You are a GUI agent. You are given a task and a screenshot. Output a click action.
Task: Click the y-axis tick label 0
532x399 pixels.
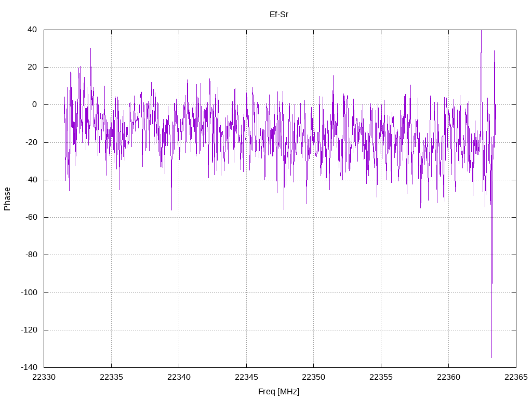(x=35, y=104)
